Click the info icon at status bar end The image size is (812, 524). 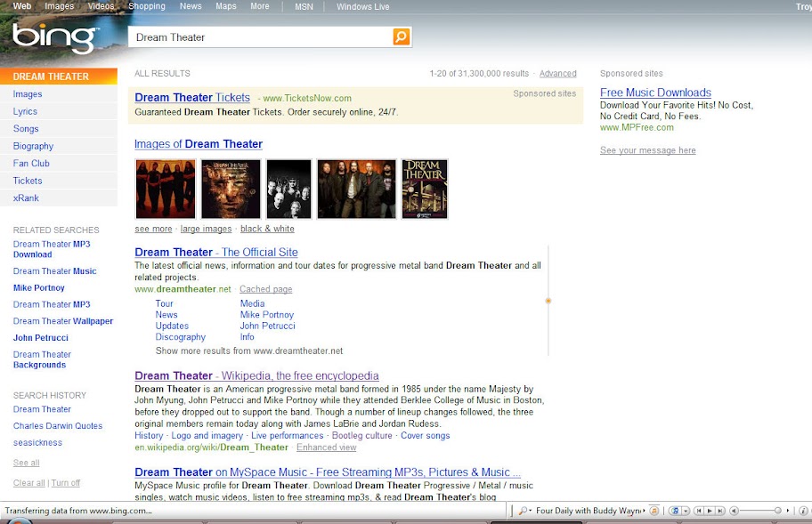point(803,511)
